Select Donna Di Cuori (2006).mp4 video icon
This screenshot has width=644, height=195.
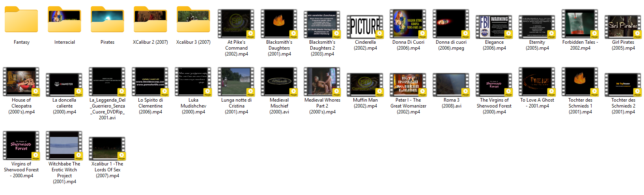pyautogui.click(x=408, y=24)
